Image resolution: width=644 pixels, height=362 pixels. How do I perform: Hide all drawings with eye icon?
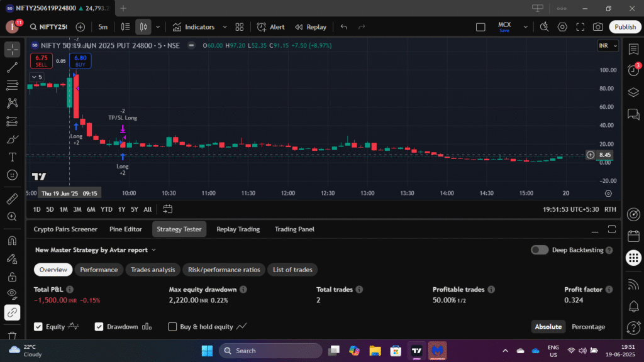(13, 294)
